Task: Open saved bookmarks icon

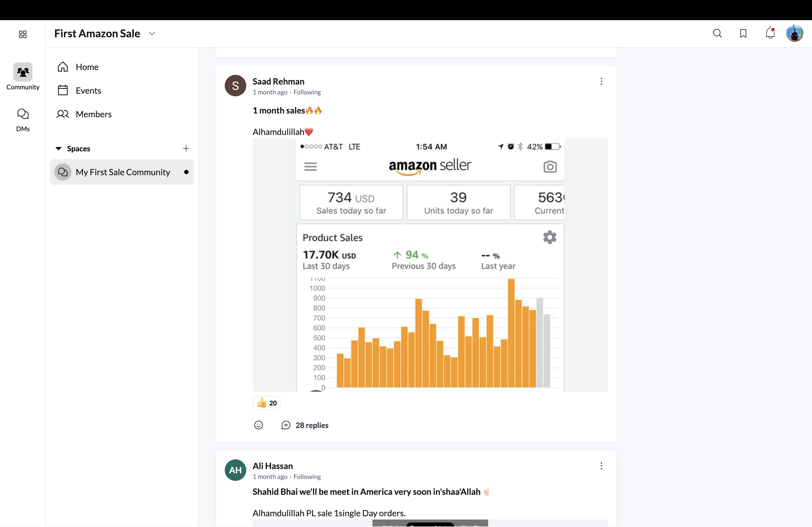Action: [743, 33]
